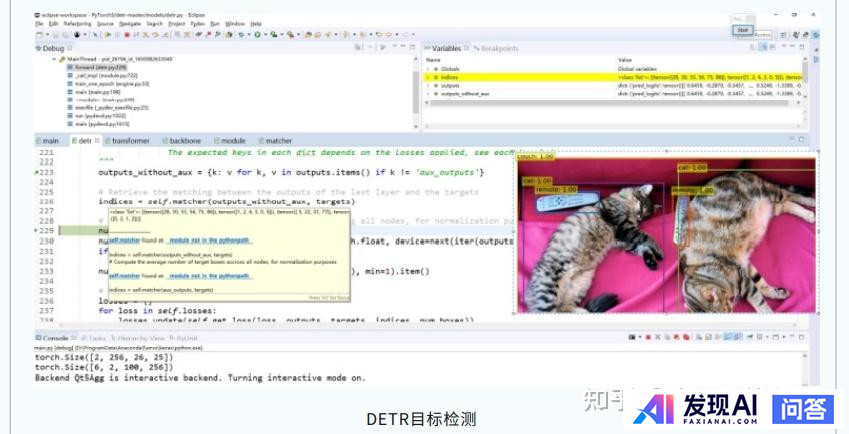Open the Debug view menu triangle
The image size is (849, 434).
tap(394, 47)
